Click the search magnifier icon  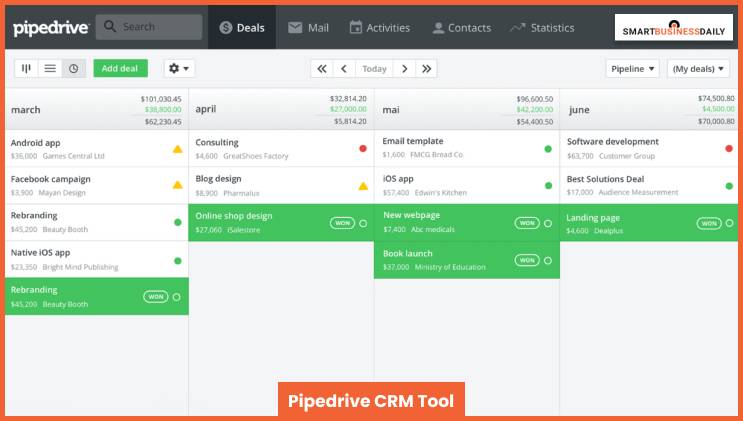pos(110,27)
